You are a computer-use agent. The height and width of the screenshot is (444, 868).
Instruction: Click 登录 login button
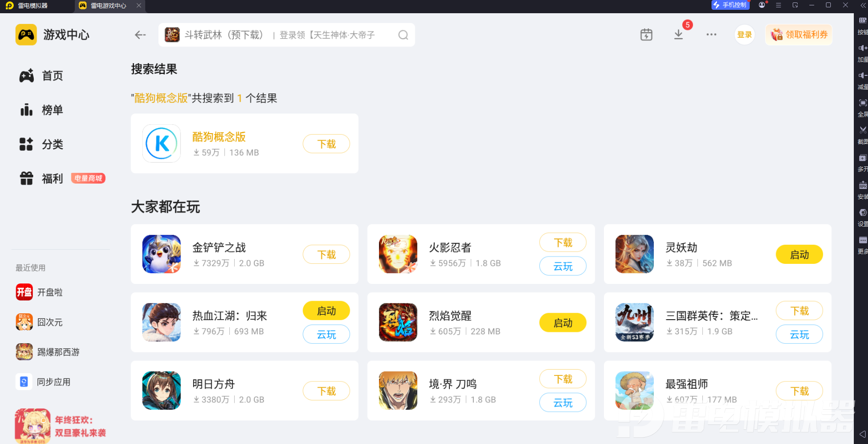coord(744,35)
